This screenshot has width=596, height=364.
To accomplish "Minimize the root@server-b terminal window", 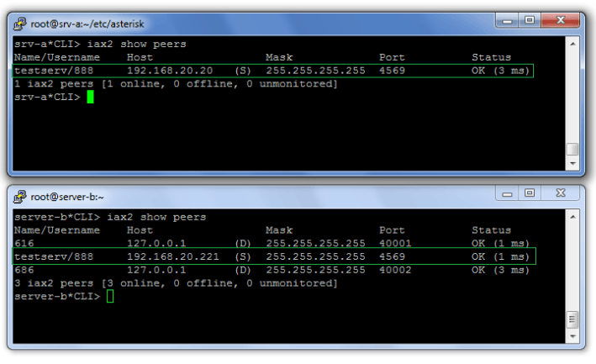I will (507, 193).
